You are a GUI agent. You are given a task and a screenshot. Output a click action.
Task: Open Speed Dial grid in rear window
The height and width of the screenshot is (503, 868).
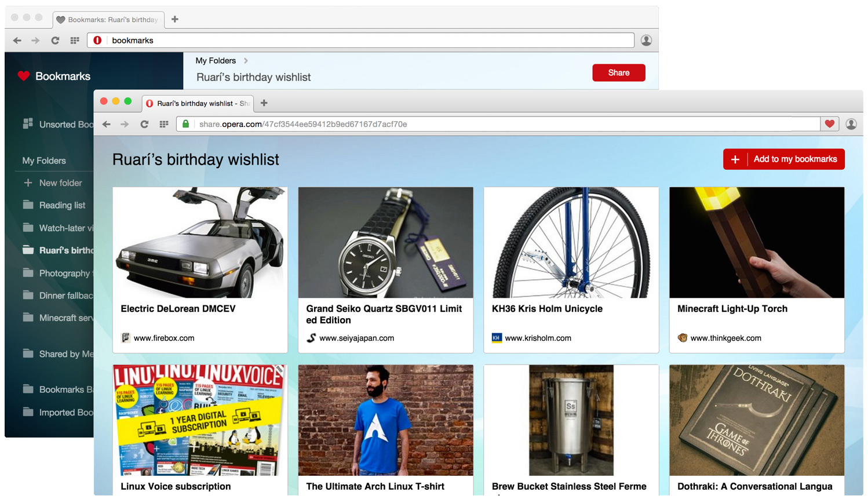[x=75, y=41]
